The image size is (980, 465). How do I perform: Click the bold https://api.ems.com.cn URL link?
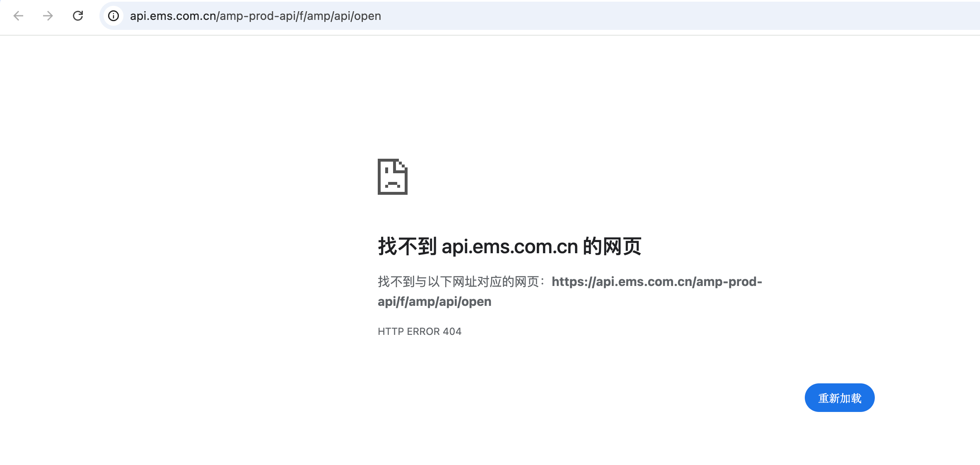click(x=657, y=281)
